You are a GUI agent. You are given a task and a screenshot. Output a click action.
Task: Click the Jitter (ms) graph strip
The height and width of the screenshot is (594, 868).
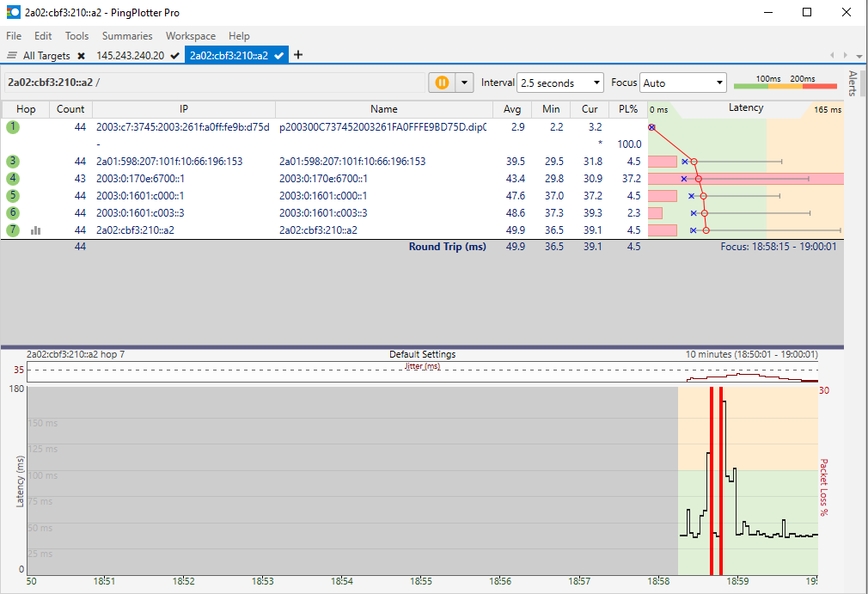[422, 372]
